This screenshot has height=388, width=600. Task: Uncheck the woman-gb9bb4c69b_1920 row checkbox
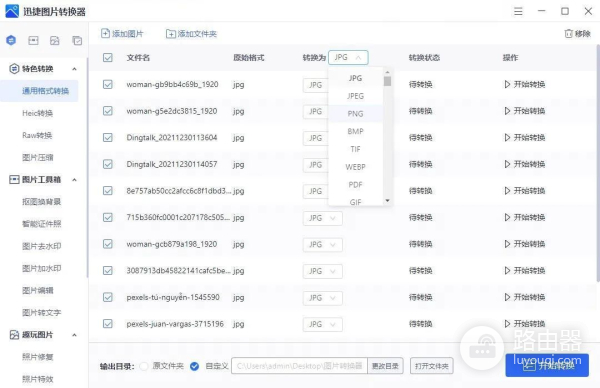coord(108,84)
